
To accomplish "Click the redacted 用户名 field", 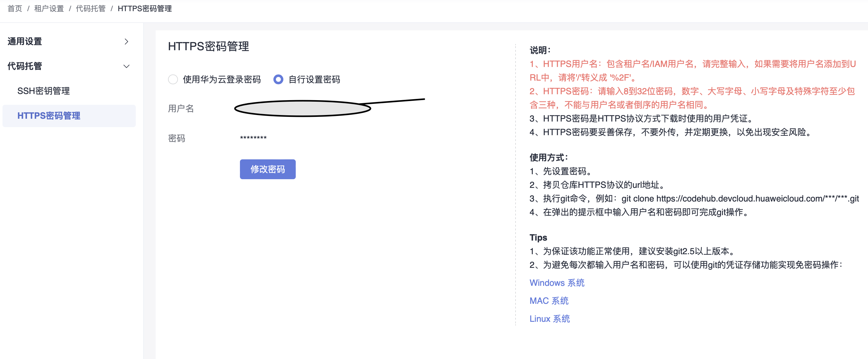I will pos(302,109).
